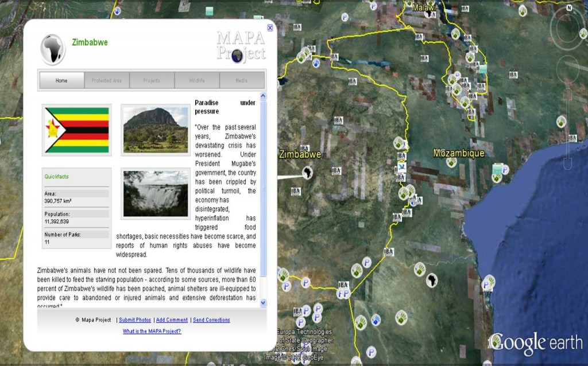Click the Add Comment link
Image resolution: width=588 pixels, height=366 pixels.
coord(172,320)
